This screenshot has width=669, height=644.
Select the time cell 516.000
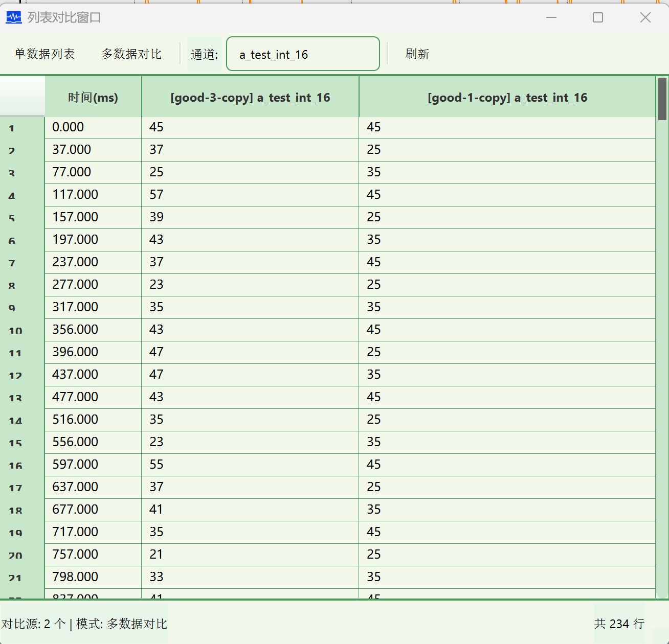93,420
